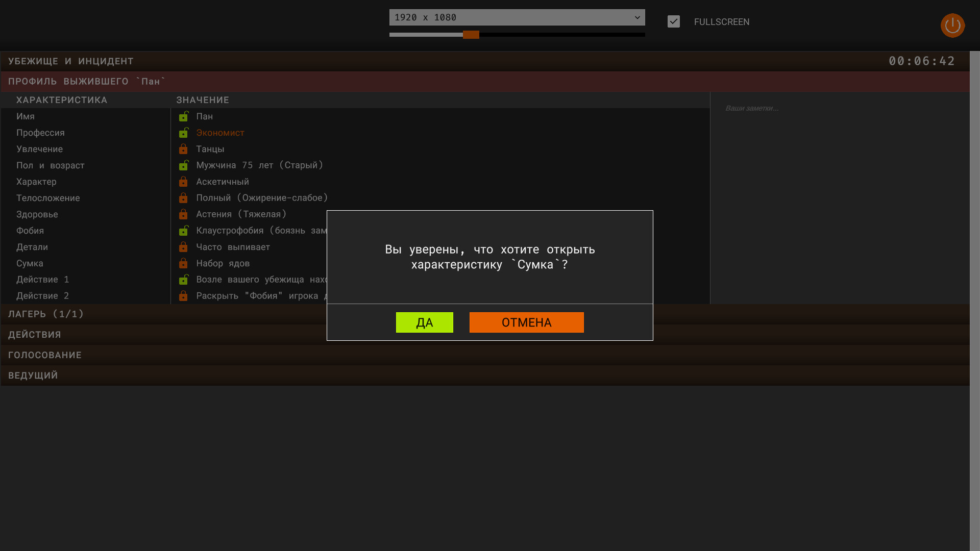Click the padlock next to Набор ядов
Screen dimensions: 980x551
click(x=184, y=263)
